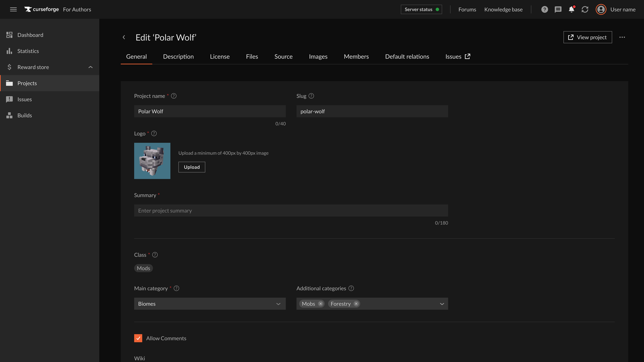Collapse the Reward store sidebar section
644x362 pixels.
(x=91, y=67)
